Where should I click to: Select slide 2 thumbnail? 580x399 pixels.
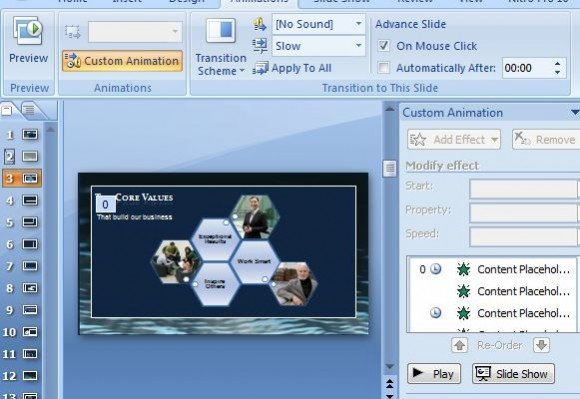[30, 156]
